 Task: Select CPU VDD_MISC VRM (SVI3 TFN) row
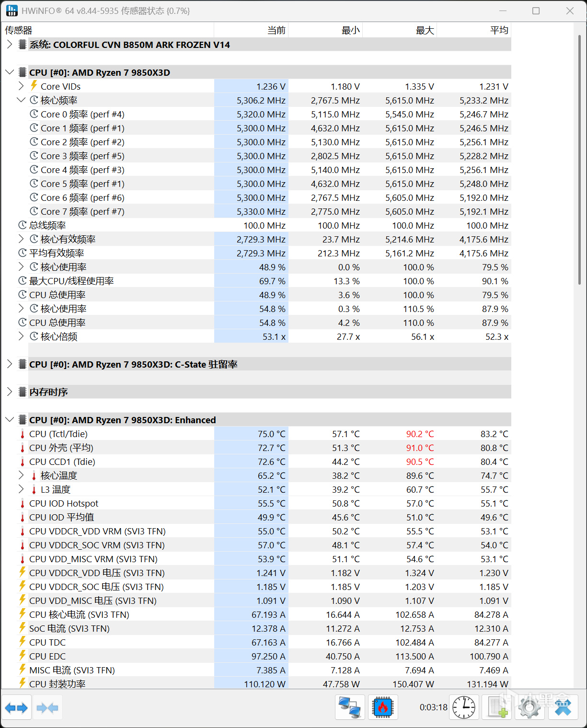256,559
